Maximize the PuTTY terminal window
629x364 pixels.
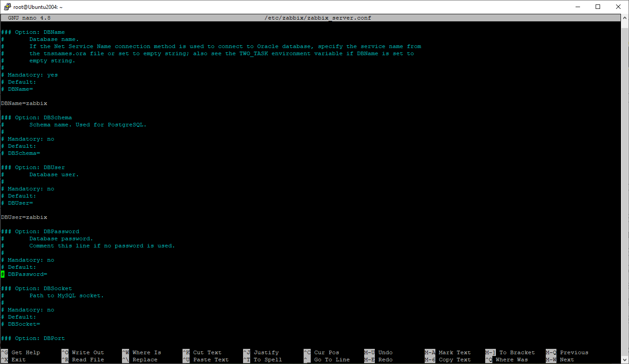point(598,7)
